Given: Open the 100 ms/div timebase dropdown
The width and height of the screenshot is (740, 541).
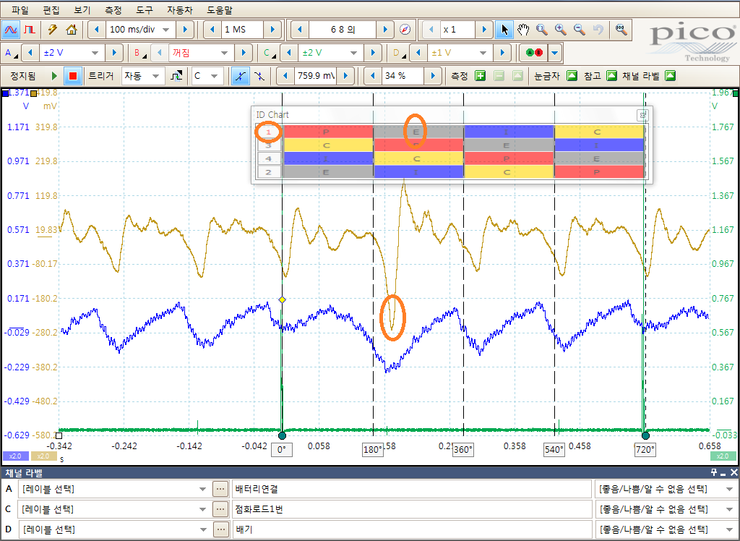Looking at the screenshot, I should (x=166, y=30).
